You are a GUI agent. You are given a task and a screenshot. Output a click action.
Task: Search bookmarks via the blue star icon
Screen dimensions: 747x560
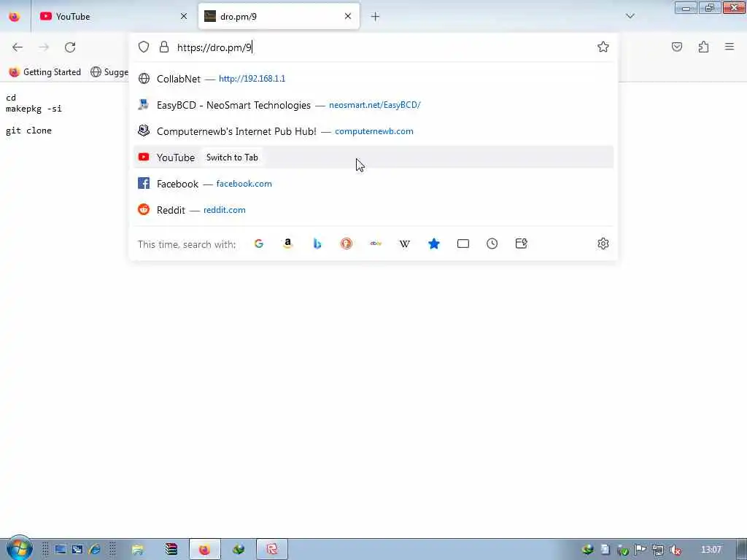click(x=433, y=244)
